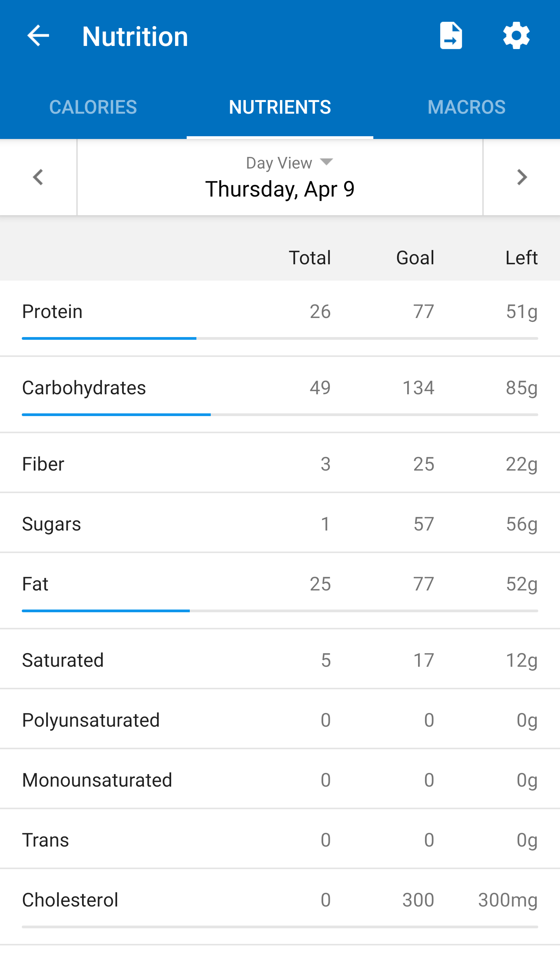This screenshot has width=560, height=961.
Task: Tap the Cholesterol row
Action: pyautogui.click(x=280, y=900)
